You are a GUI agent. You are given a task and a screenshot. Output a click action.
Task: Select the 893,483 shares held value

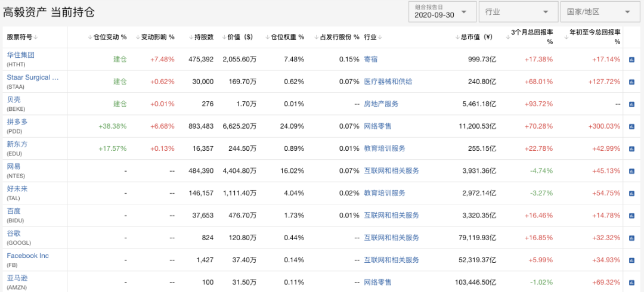point(202,126)
